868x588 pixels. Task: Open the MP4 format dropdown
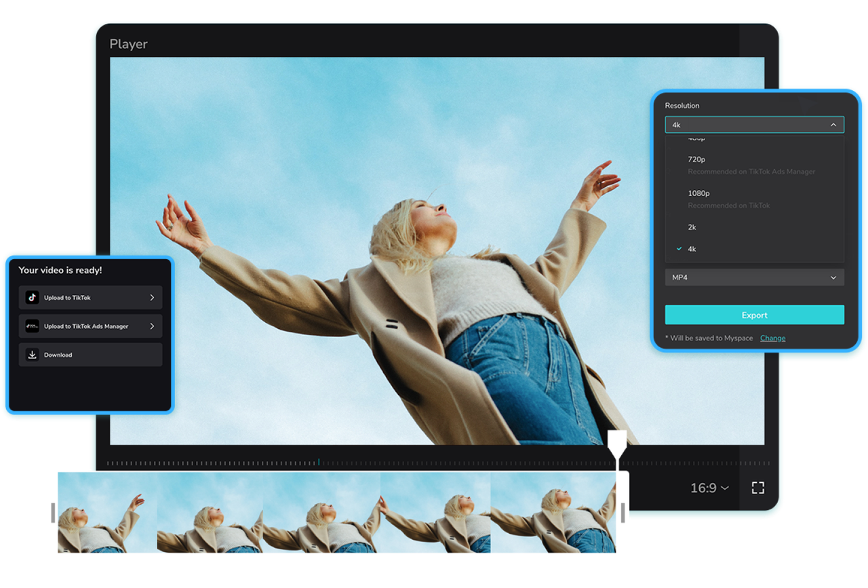click(x=754, y=277)
